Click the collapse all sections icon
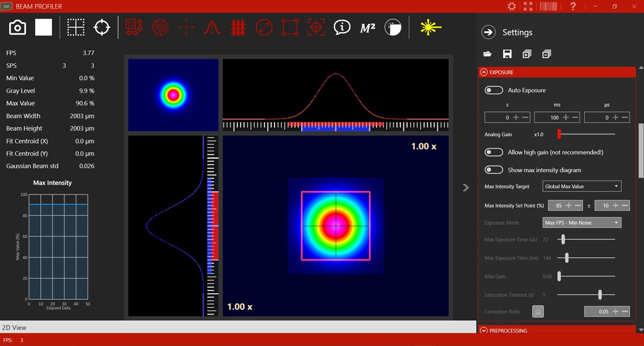 click(546, 54)
